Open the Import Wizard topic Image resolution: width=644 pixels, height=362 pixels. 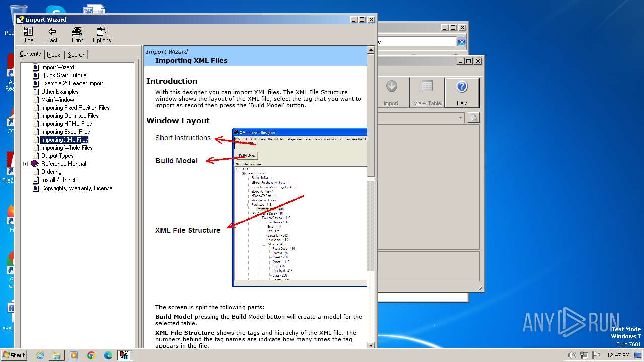click(x=57, y=67)
